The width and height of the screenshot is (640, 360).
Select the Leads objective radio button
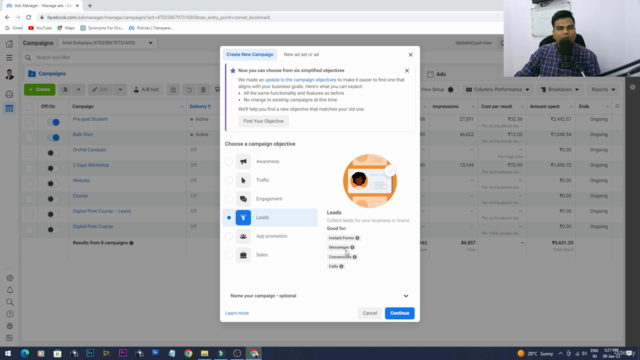tap(229, 218)
